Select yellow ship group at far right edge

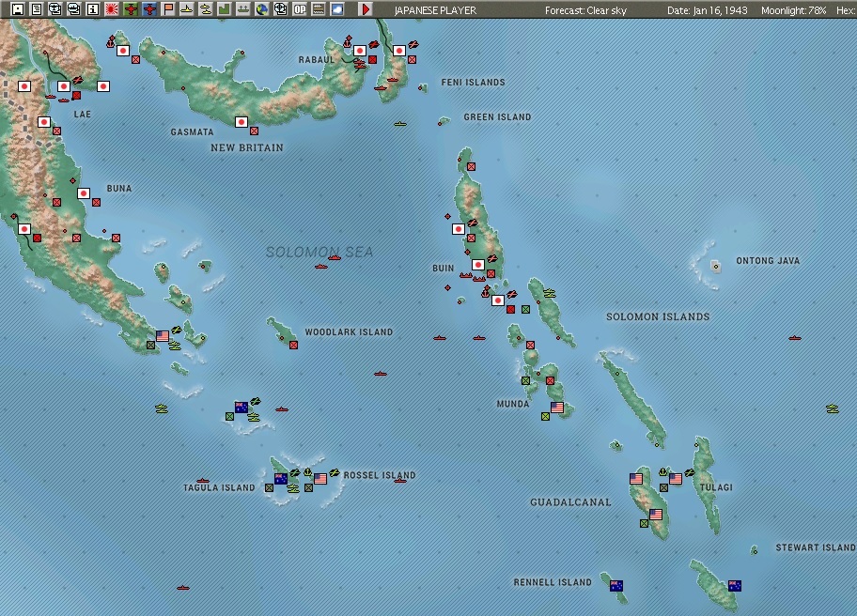click(833, 408)
